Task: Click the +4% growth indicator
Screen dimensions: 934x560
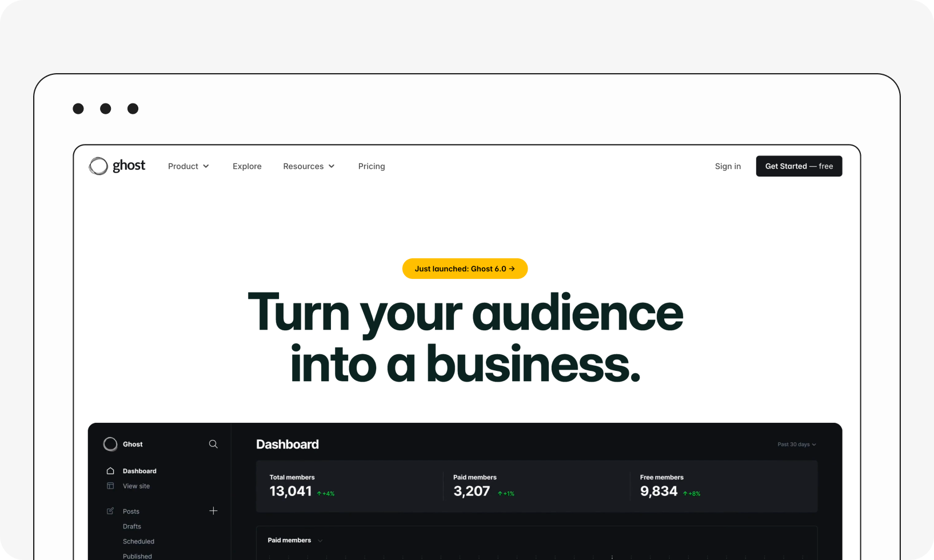Action: 326,494
